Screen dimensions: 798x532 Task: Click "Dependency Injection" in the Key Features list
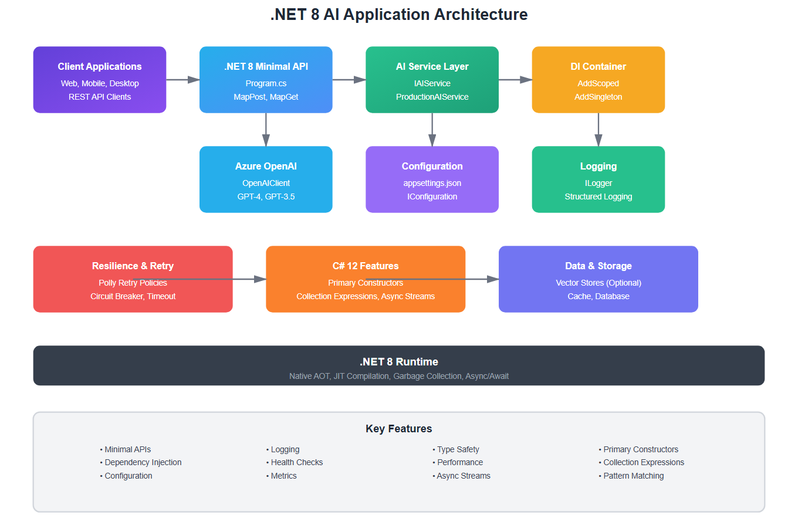143,462
